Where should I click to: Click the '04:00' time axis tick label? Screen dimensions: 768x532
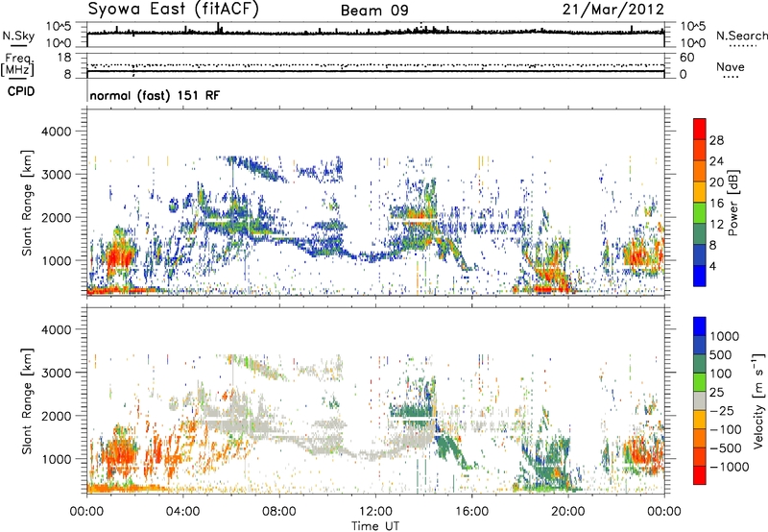(182, 512)
